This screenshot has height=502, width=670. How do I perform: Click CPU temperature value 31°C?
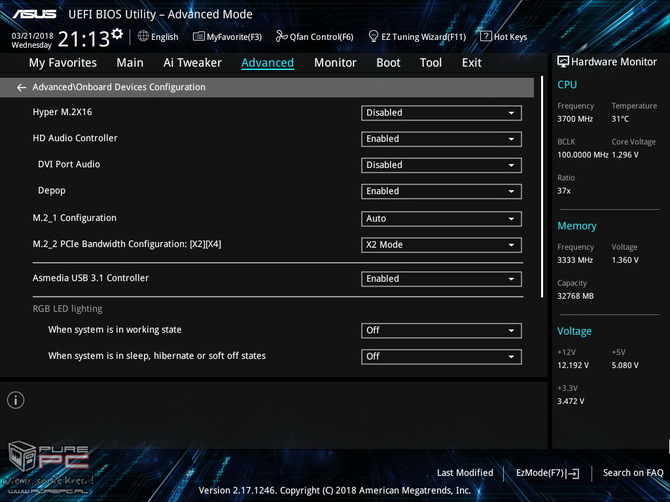click(x=620, y=119)
